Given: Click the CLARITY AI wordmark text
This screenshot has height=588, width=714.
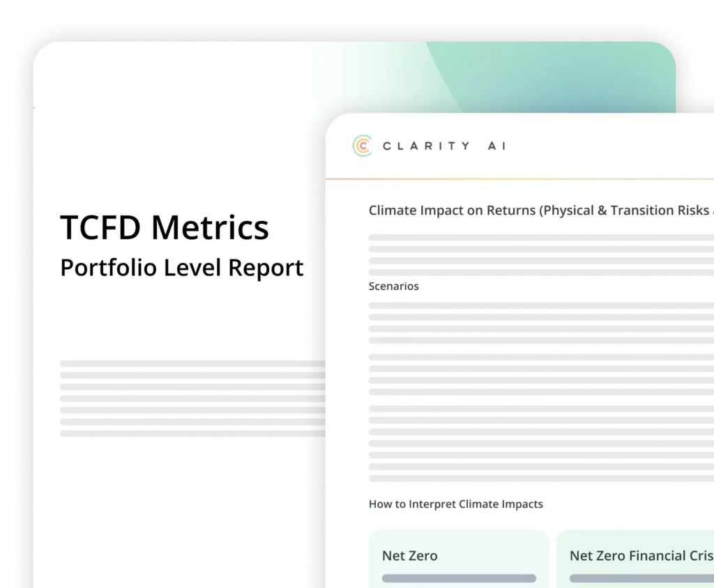Looking at the screenshot, I should [444, 146].
